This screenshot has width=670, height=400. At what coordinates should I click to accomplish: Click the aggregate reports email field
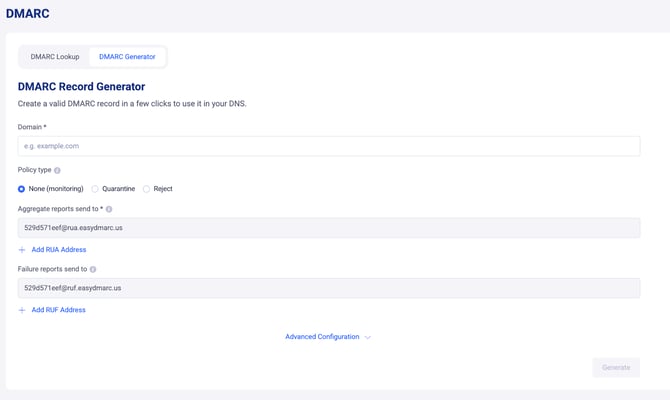point(328,228)
